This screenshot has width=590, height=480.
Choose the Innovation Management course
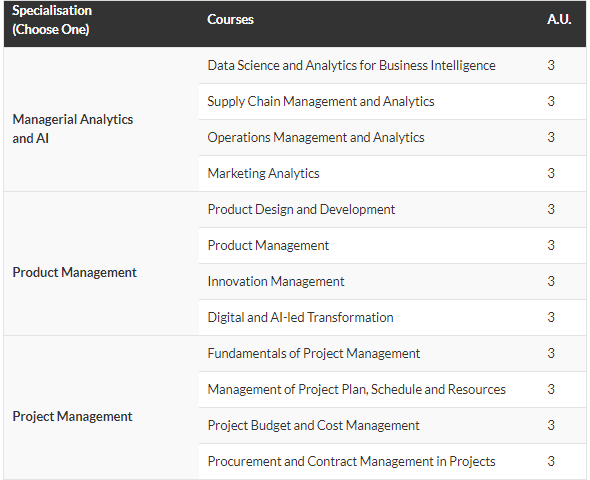click(x=276, y=281)
